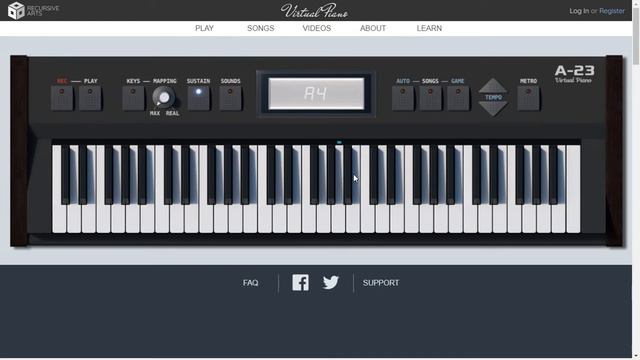Open the SOUNDS selector button
The image size is (640, 360).
(230, 98)
